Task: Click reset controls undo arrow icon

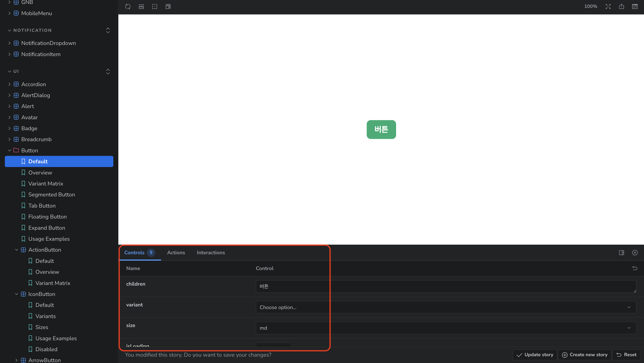Action: (x=635, y=268)
